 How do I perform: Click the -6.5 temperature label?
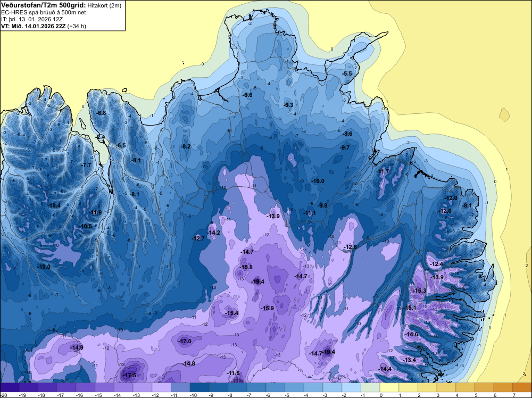[121, 146]
